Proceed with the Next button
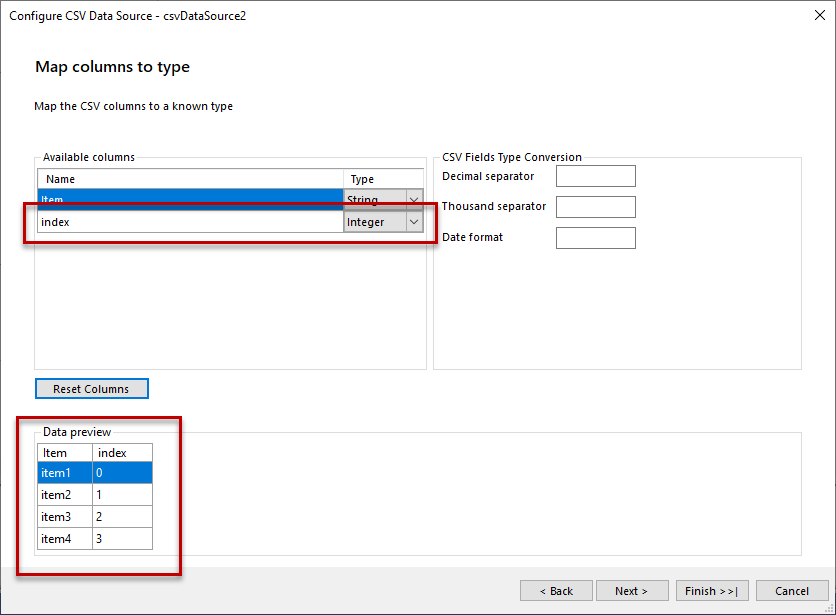 (x=631, y=591)
